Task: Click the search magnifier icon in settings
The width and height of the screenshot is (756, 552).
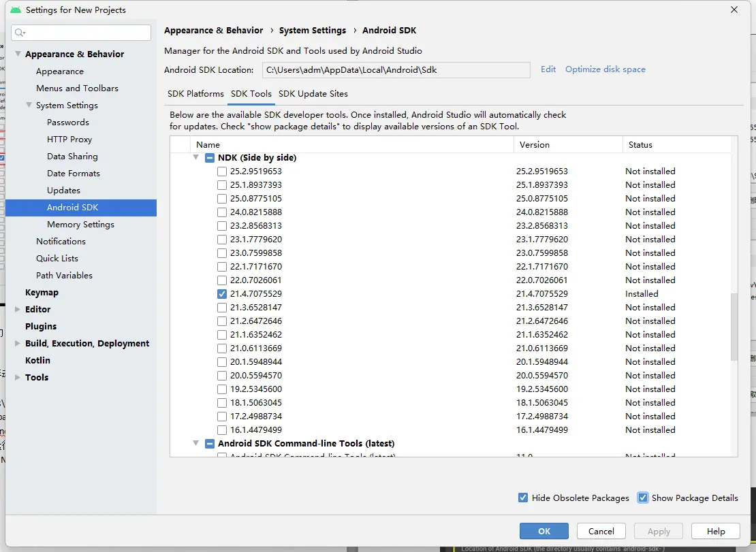Action: tap(20, 32)
